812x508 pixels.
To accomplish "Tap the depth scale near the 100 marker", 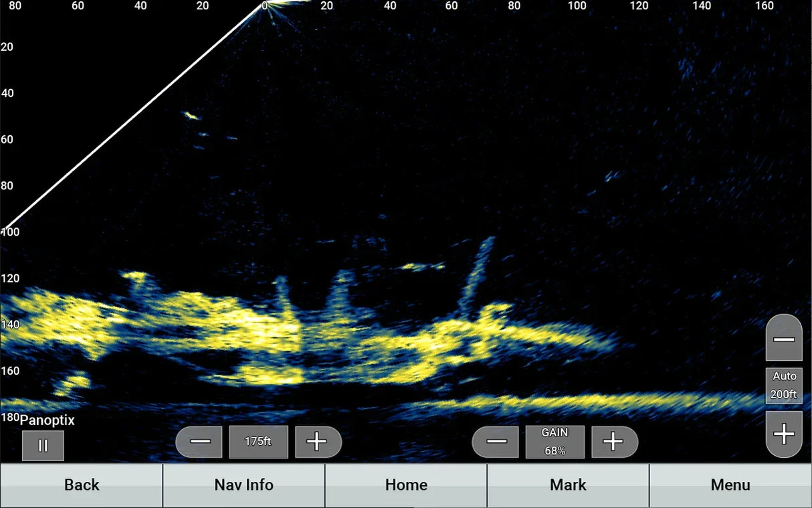I will tap(9, 232).
